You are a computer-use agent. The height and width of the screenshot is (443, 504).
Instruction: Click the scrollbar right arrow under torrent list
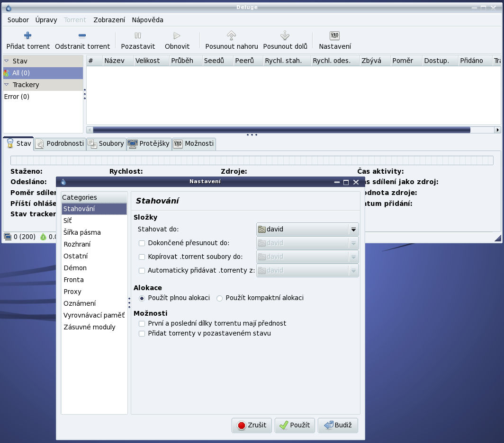click(497, 130)
